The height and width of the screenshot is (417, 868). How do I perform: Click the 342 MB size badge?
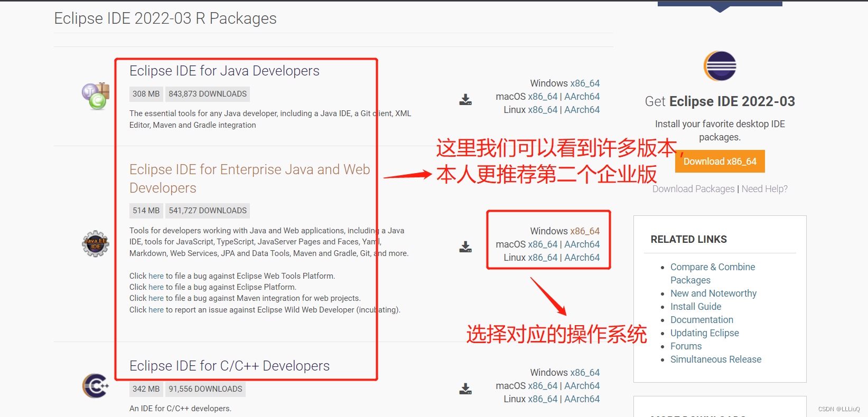tap(146, 389)
